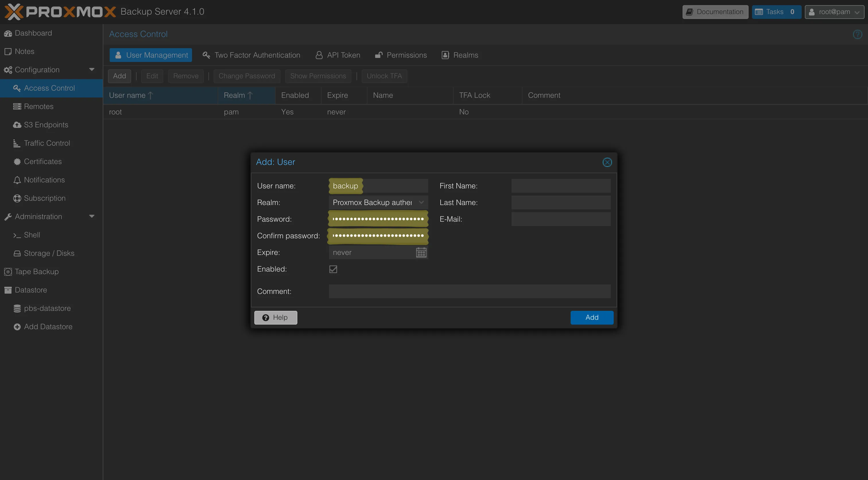Switch to Two Factor Authentication tab
The image size is (868, 480).
pos(251,55)
